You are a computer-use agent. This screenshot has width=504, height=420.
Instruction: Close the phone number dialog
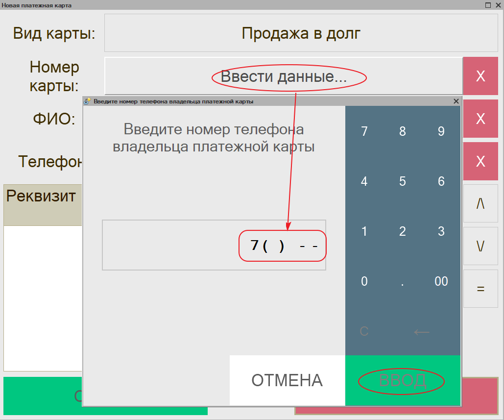click(x=456, y=101)
